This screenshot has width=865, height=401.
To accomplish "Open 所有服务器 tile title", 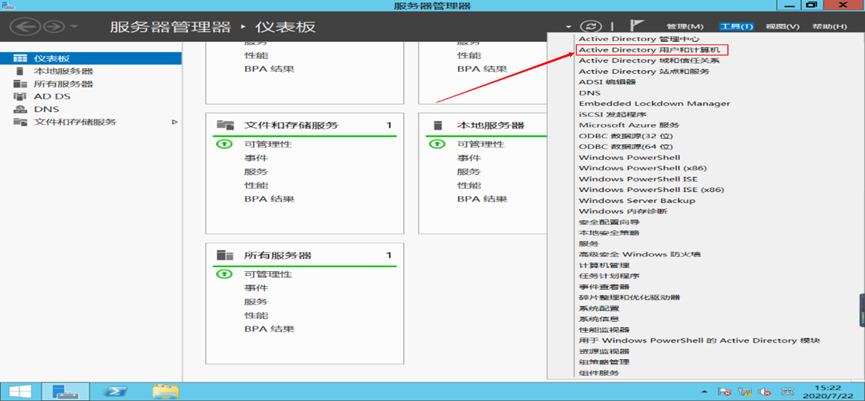I will coord(277,255).
